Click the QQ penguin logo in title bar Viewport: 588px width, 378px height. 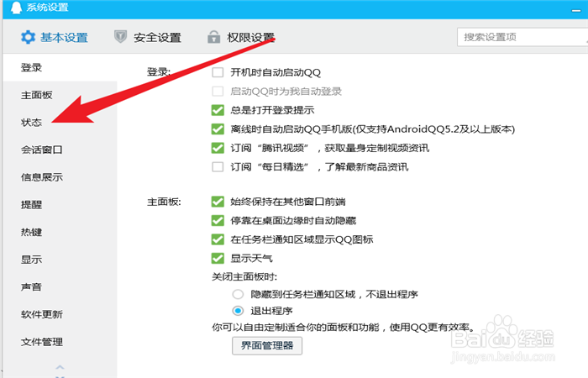(x=16, y=7)
